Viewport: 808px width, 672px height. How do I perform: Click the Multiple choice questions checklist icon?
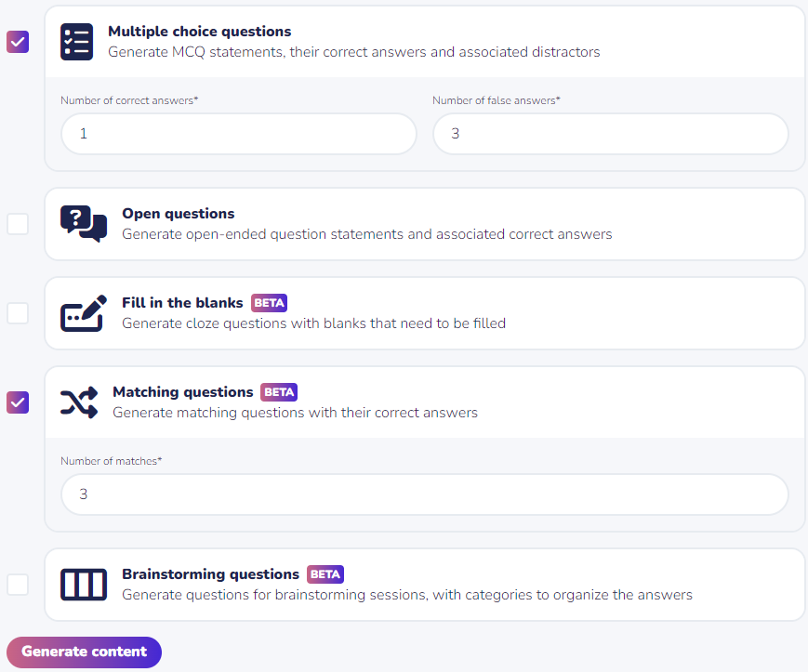pyautogui.click(x=77, y=42)
